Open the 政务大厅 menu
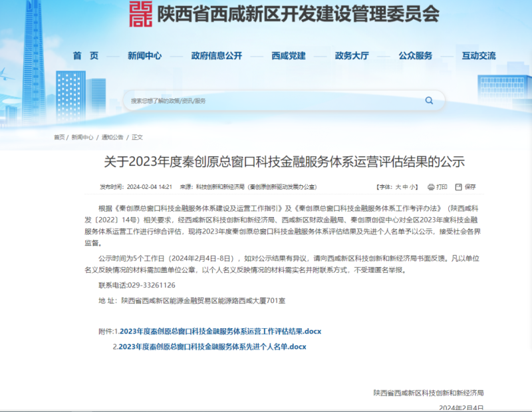532x412 pixels. point(352,56)
